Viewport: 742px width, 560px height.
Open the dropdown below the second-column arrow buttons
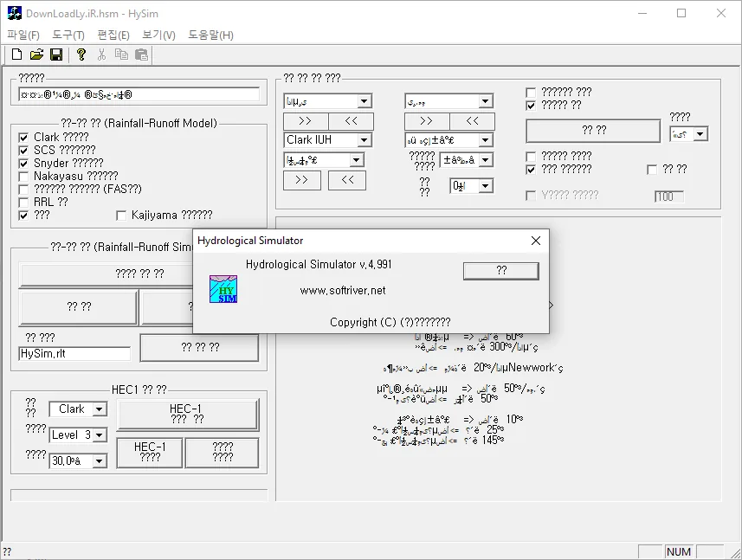pyautogui.click(x=485, y=140)
